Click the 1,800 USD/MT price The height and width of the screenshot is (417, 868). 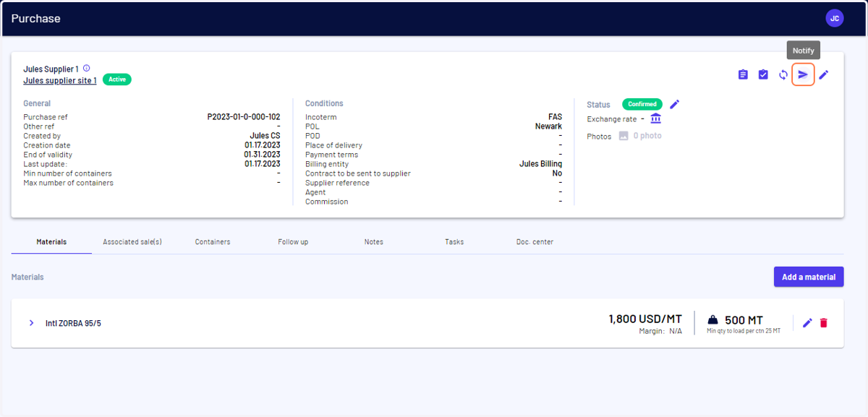point(645,319)
